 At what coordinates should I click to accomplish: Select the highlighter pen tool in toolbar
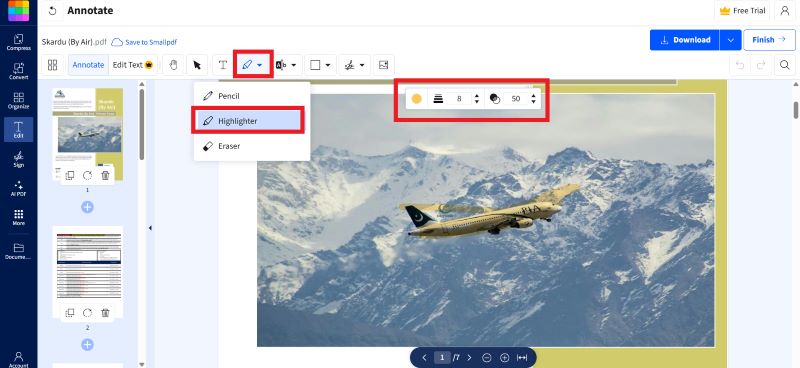[x=247, y=65]
